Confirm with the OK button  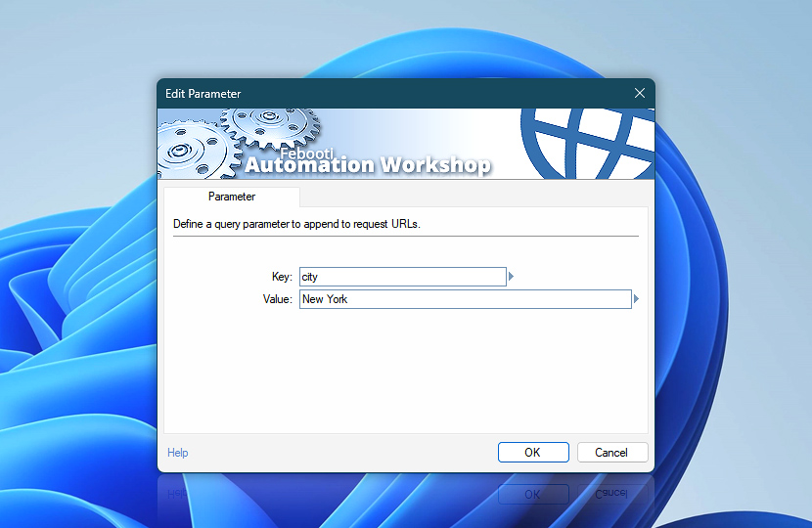[533, 453]
